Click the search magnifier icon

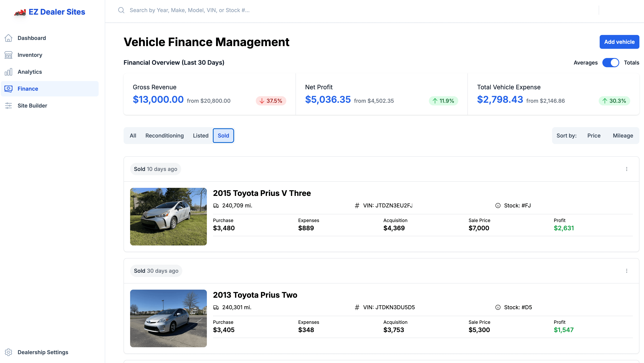[x=121, y=10]
